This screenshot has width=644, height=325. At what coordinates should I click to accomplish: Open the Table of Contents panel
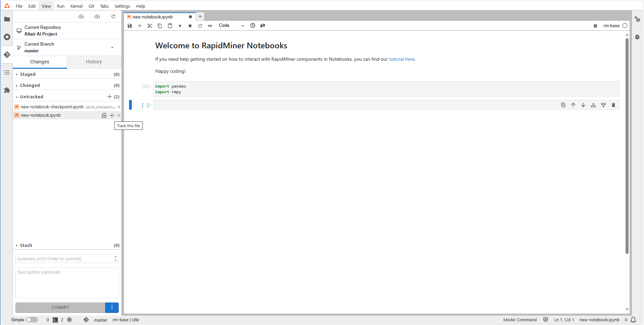coord(7,72)
